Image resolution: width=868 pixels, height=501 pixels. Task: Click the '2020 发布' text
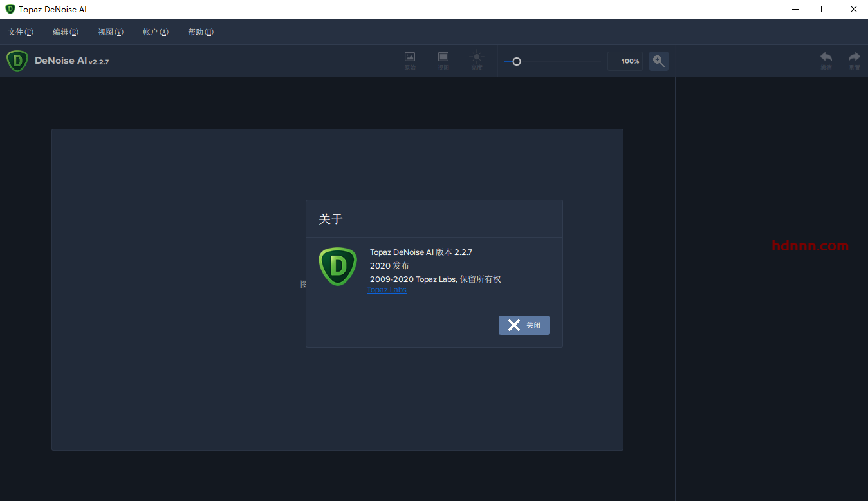[389, 266]
